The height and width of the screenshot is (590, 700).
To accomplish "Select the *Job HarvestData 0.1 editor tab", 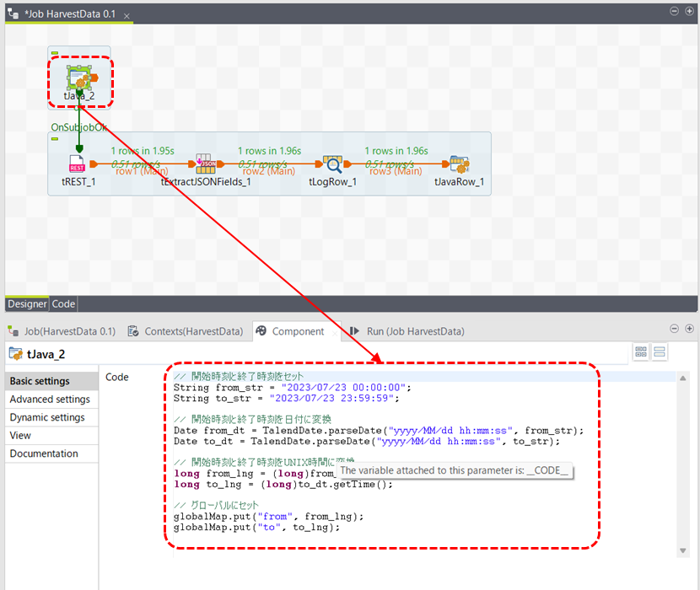I will point(70,13).
